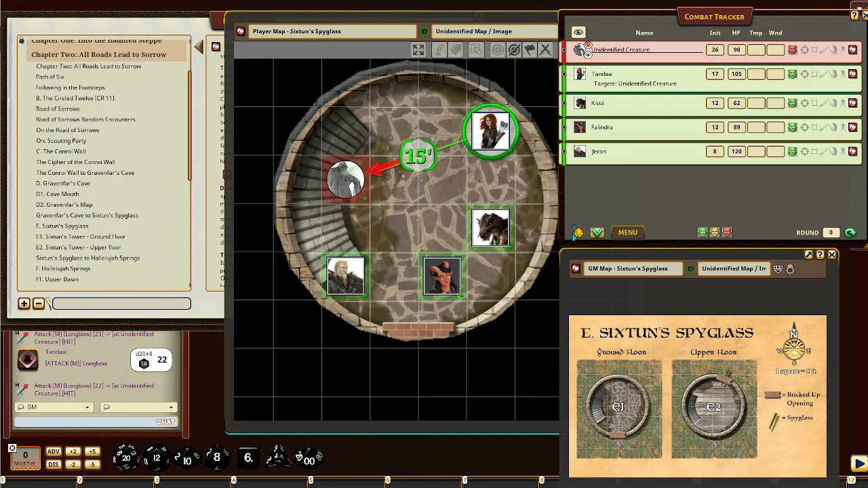Click the d6 die
The image size is (868, 488).
coord(249,457)
